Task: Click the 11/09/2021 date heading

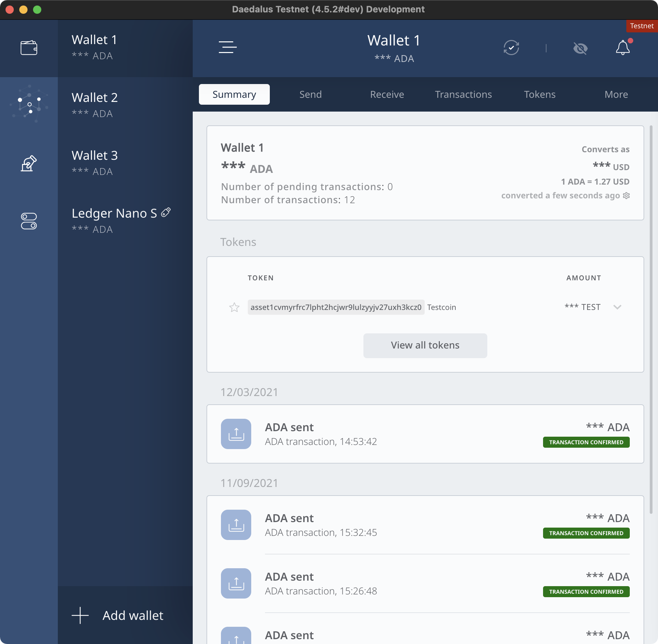Action: click(249, 483)
